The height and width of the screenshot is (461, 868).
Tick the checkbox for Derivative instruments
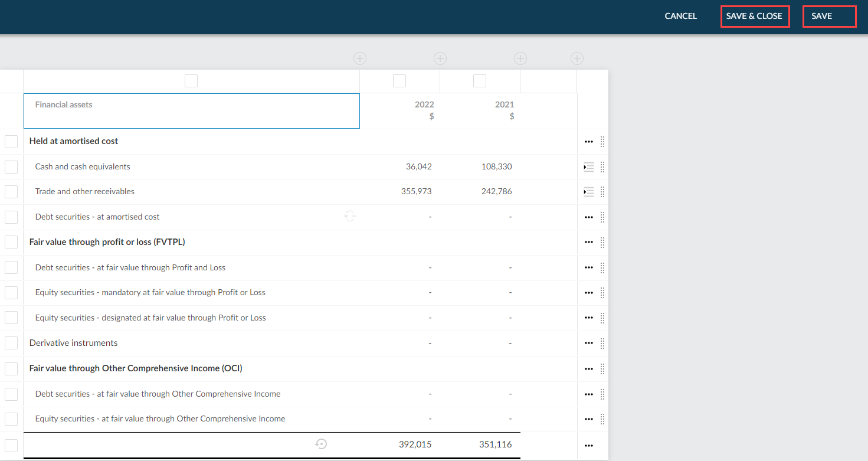click(11, 343)
